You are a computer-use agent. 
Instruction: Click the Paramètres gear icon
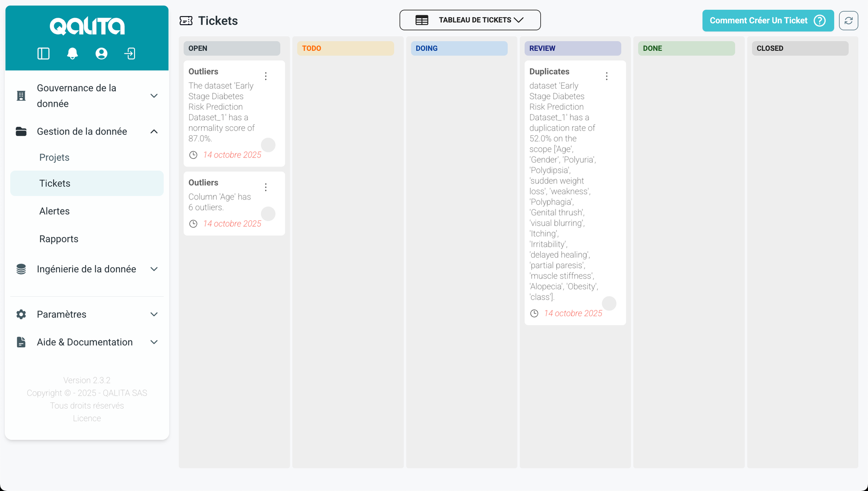[x=21, y=314]
